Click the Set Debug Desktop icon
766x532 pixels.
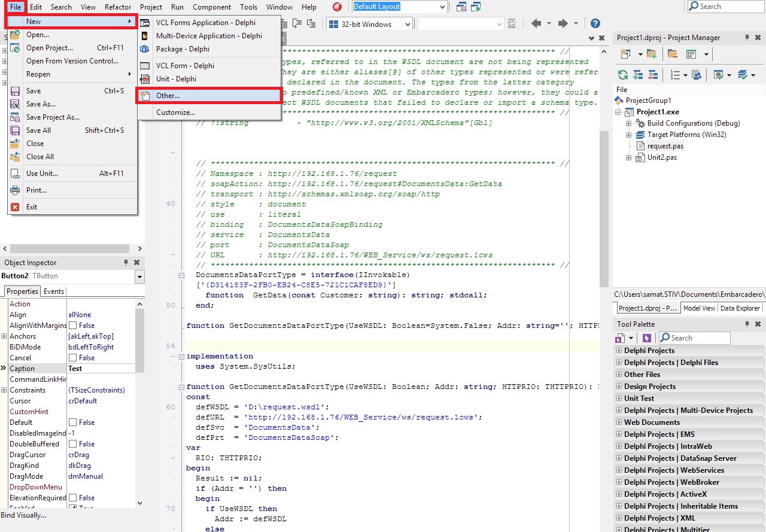click(x=476, y=7)
